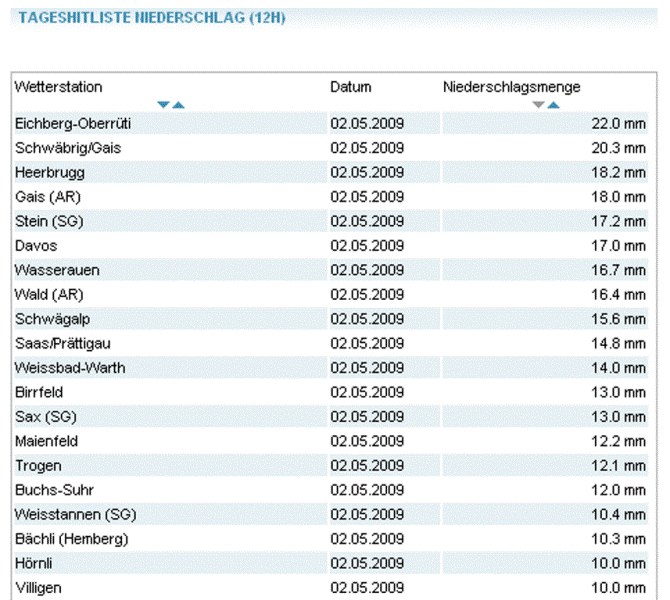Open the Schwäbrig/Gais station entry
The height and width of the screenshot is (600, 670).
click(x=69, y=148)
